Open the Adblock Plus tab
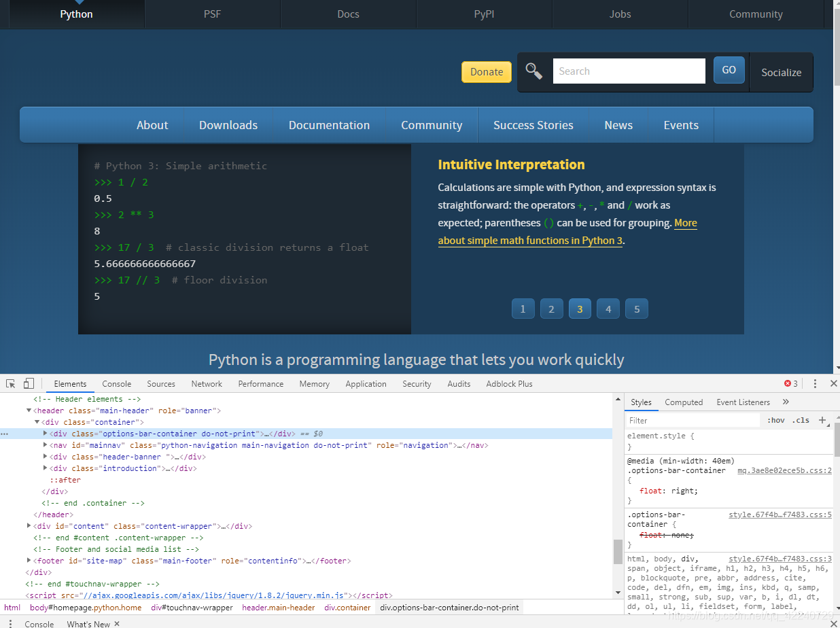This screenshot has height=628, width=840. tap(509, 384)
